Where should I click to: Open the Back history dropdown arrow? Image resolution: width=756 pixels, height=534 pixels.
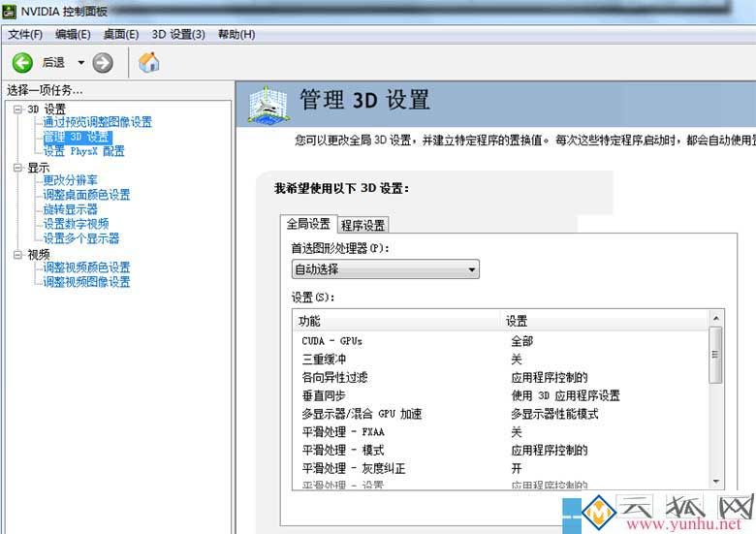[x=81, y=63]
